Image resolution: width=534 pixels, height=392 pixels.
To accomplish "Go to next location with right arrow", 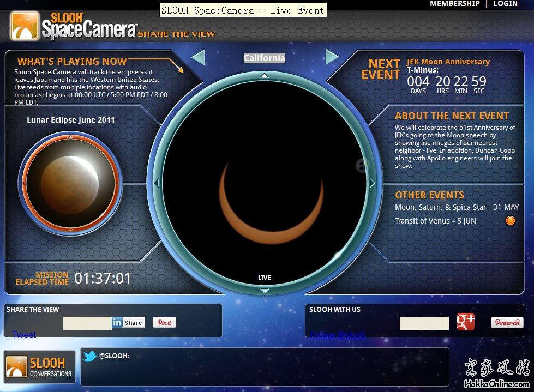I will coord(332,57).
